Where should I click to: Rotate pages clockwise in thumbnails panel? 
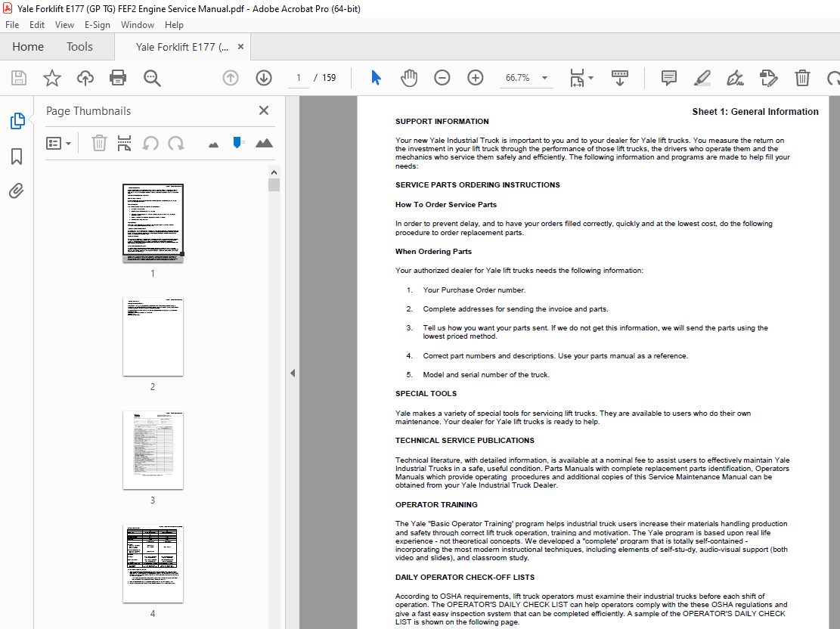(175, 144)
